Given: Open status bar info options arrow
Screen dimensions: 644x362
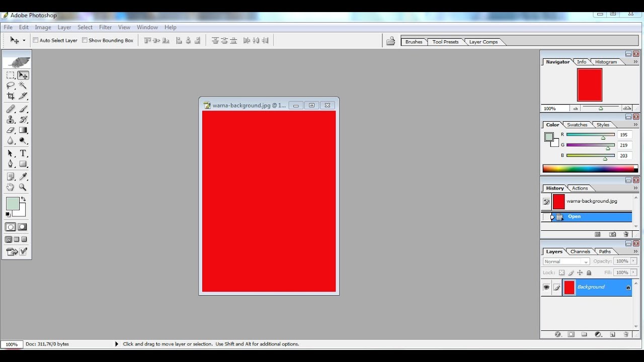Looking at the screenshot, I should [117, 344].
